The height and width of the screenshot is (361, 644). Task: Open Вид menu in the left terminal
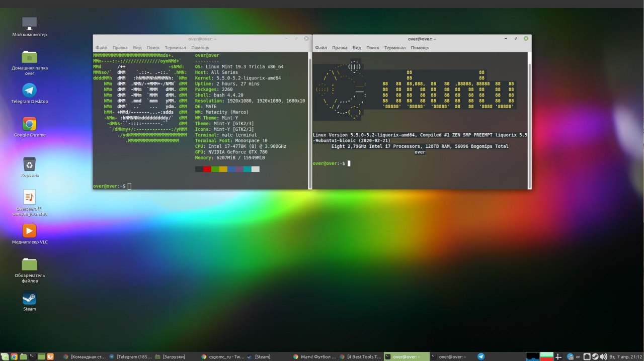(x=137, y=48)
